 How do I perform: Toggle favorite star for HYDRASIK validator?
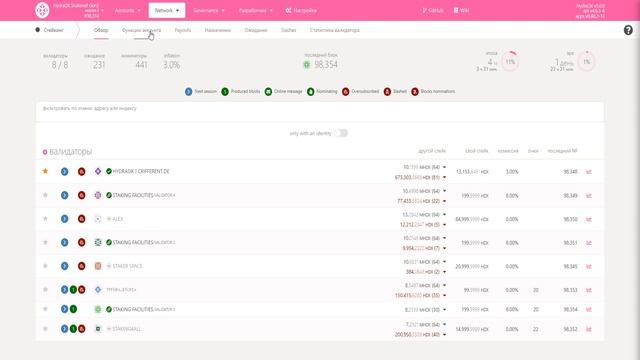(45, 171)
